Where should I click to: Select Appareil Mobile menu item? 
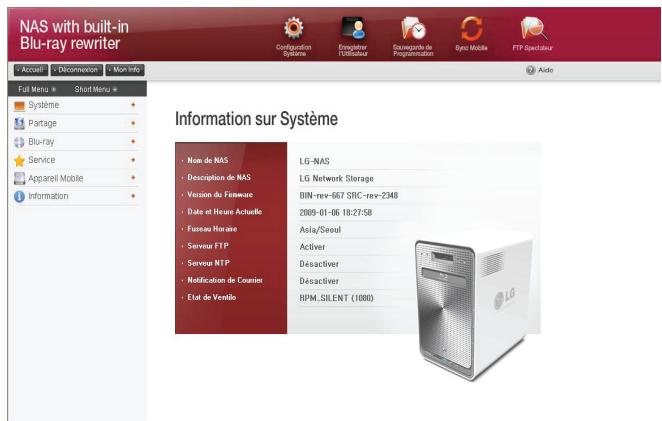click(x=56, y=178)
